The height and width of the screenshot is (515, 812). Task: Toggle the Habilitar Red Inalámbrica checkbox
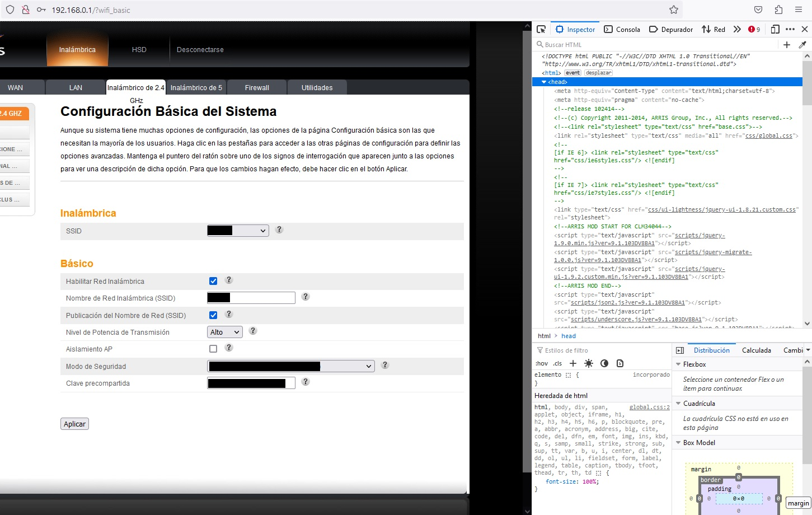coord(213,281)
